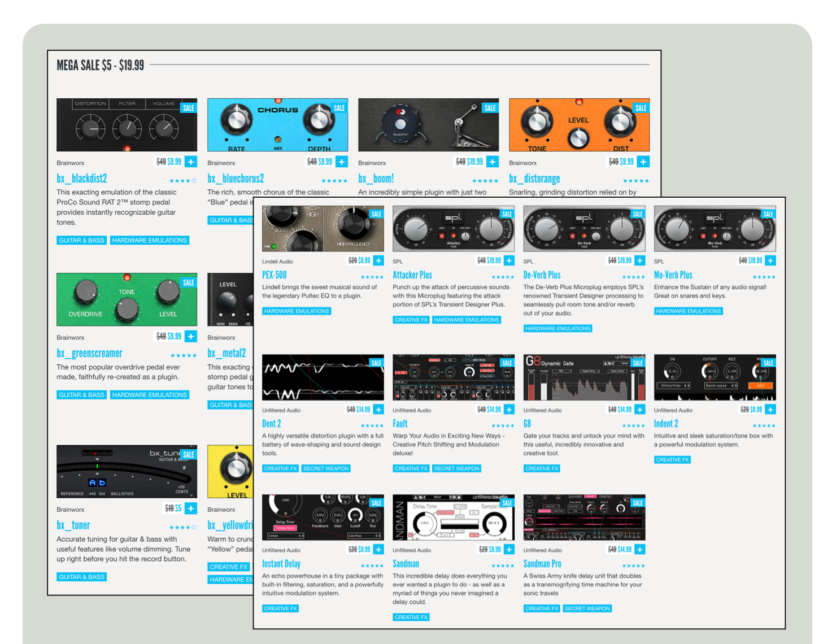Open the PEX-500 product thumbnail
This screenshot has height=644, width=836.
(323, 229)
